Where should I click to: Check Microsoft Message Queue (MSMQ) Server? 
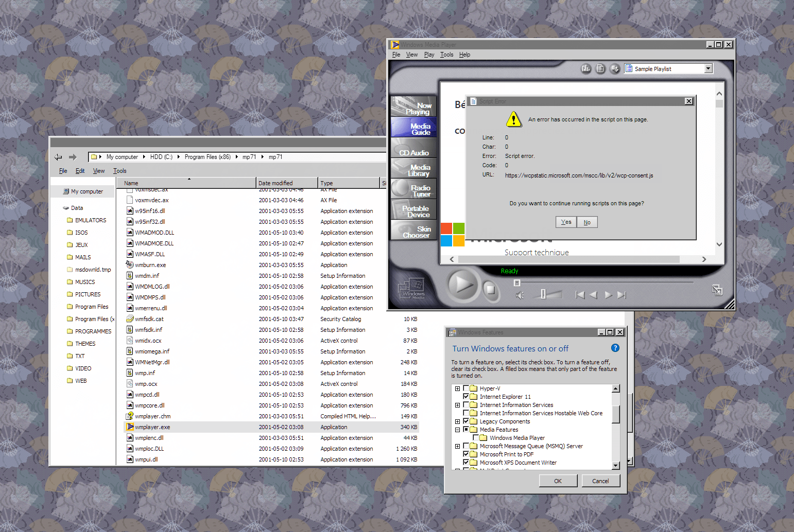(x=466, y=446)
